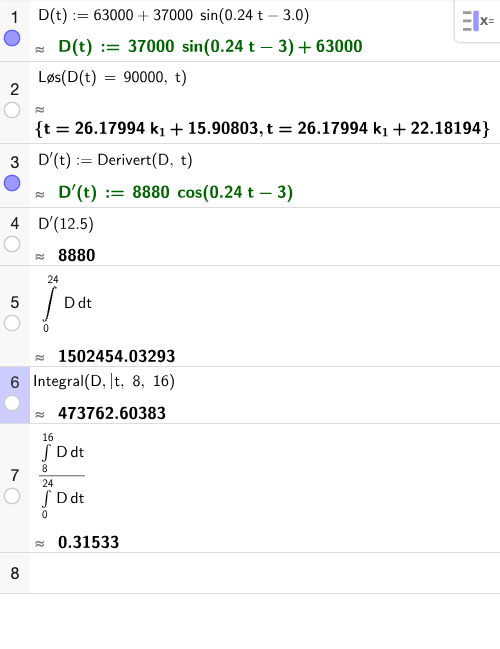Select row number 7 header
The width and height of the screenshot is (500, 649).
point(14,475)
